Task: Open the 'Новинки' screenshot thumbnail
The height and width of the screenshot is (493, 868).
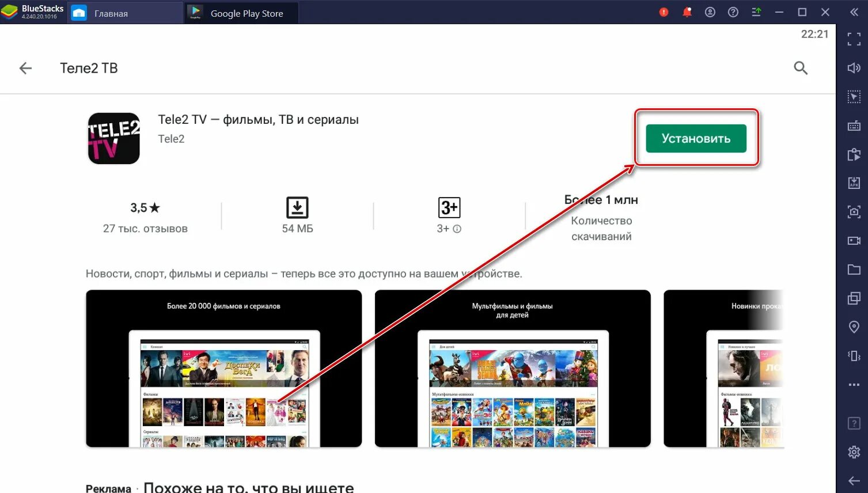Action: (723, 369)
